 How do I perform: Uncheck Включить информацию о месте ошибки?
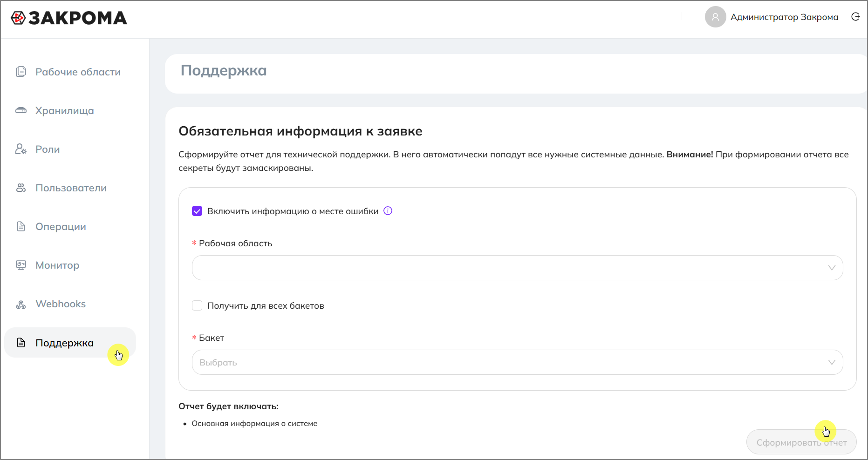pyautogui.click(x=197, y=211)
